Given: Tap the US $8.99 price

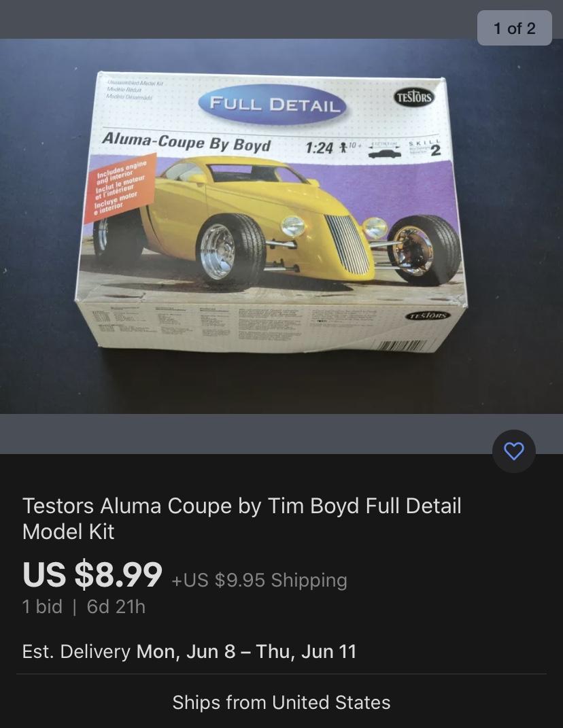Looking at the screenshot, I should pos(92,575).
